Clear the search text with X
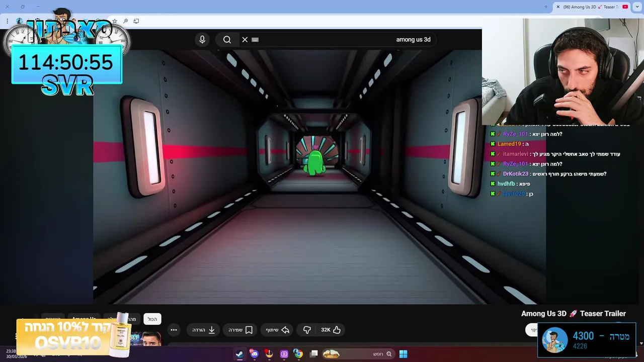This screenshot has height=362, width=644. [245, 40]
